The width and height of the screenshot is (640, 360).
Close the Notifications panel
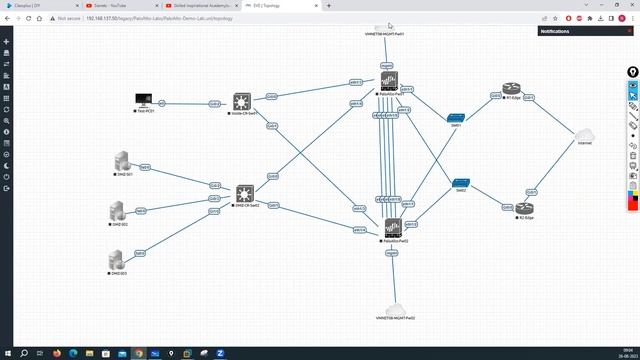coord(629,31)
